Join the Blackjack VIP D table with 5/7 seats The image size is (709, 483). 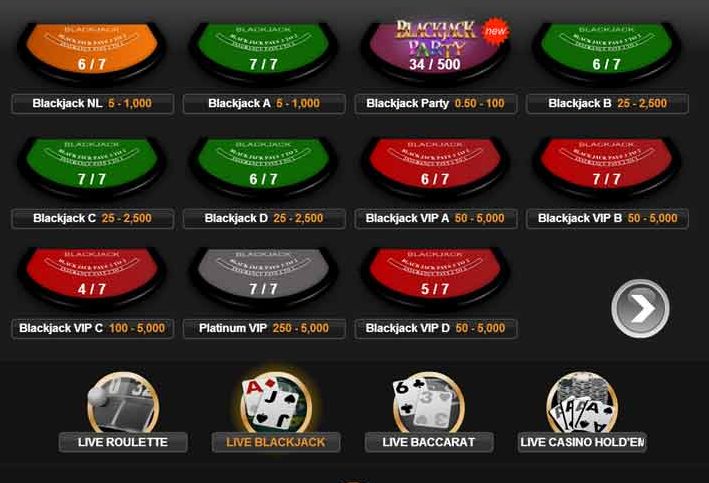pos(435,279)
